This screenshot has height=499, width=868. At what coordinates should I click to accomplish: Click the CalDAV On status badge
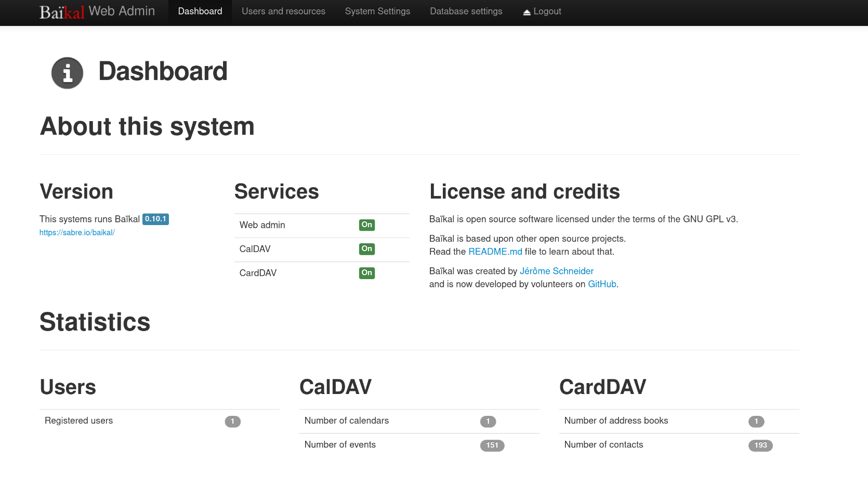pyautogui.click(x=366, y=249)
